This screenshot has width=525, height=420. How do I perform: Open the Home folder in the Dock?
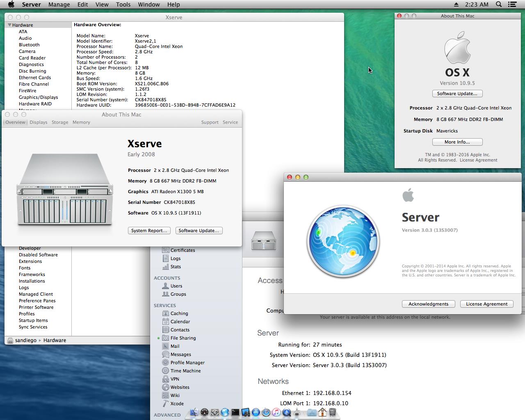(322, 412)
